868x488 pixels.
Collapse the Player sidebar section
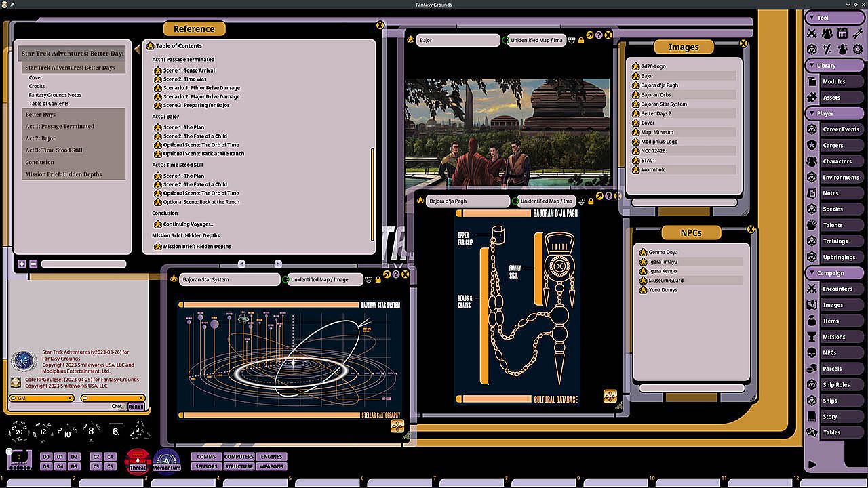tap(833, 113)
